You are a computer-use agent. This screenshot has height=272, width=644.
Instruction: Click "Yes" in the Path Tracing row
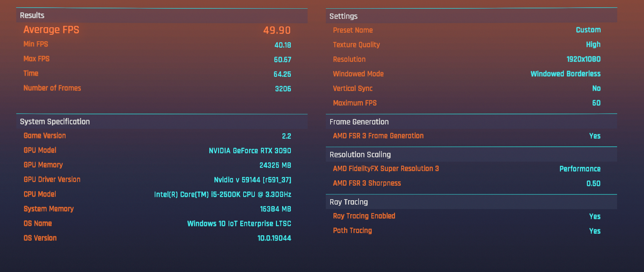(595, 231)
